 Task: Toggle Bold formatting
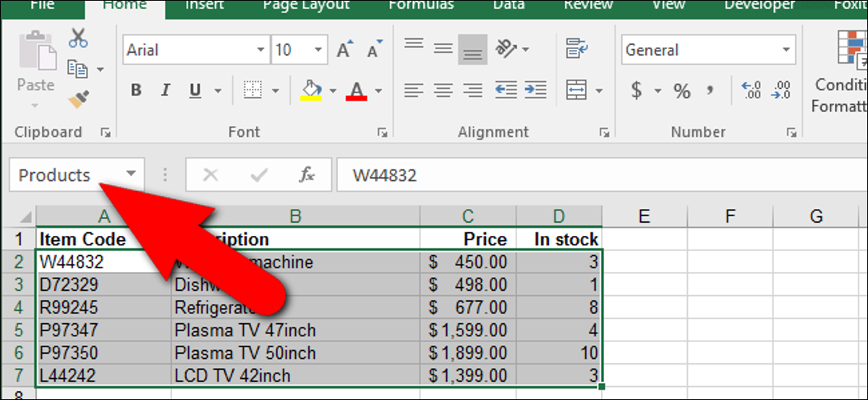coord(136,90)
